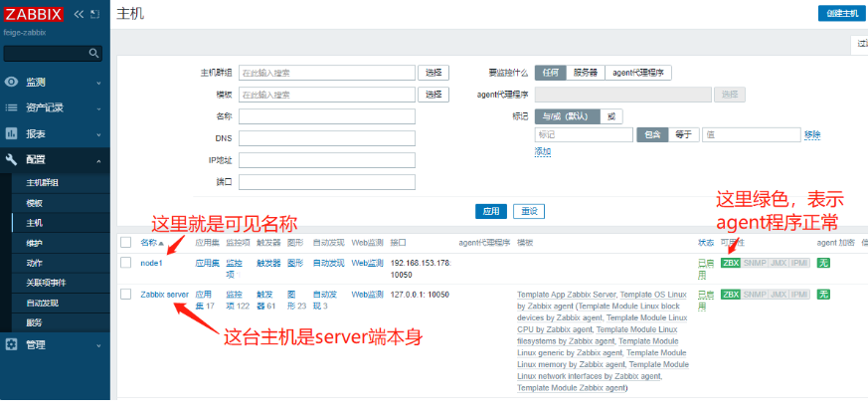Viewport: 868px width, 412px height.
Task: Click the list icon for 资产记录
Action: click(12, 107)
